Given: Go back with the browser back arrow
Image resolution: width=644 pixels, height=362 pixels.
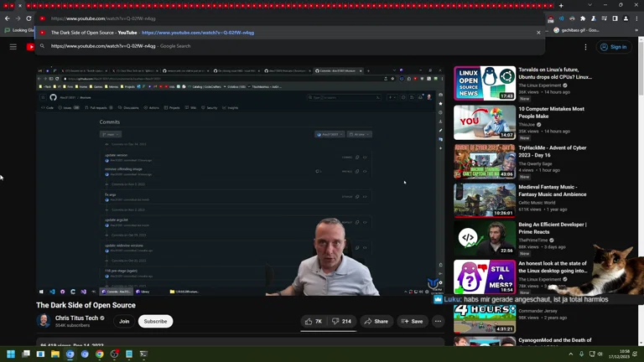Looking at the screenshot, I should pyautogui.click(x=8, y=18).
